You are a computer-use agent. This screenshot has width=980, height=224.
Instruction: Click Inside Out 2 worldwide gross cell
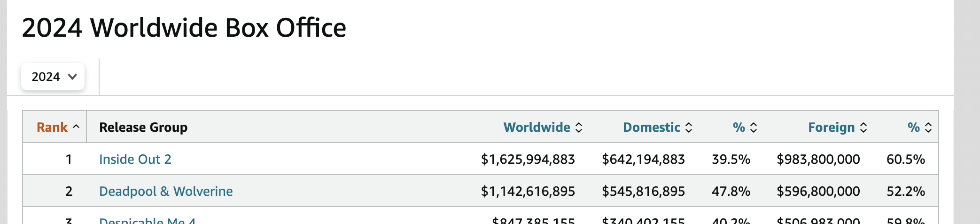(x=528, y=159)
